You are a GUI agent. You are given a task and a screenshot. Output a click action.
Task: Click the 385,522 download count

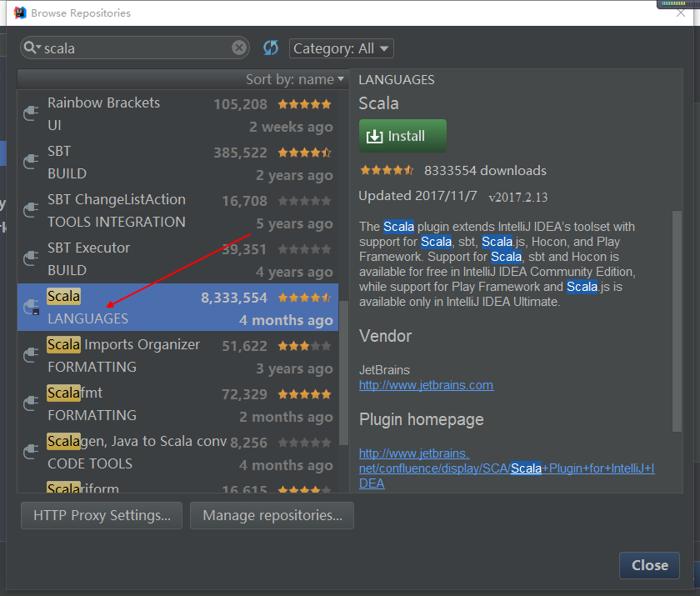[240, 153]
